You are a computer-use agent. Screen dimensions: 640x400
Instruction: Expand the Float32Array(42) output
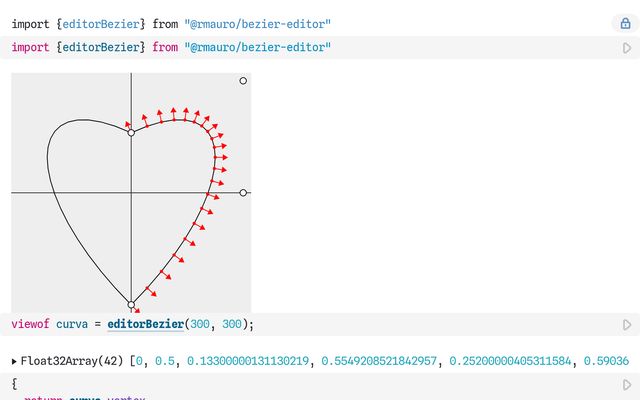(x=14, y=360)
